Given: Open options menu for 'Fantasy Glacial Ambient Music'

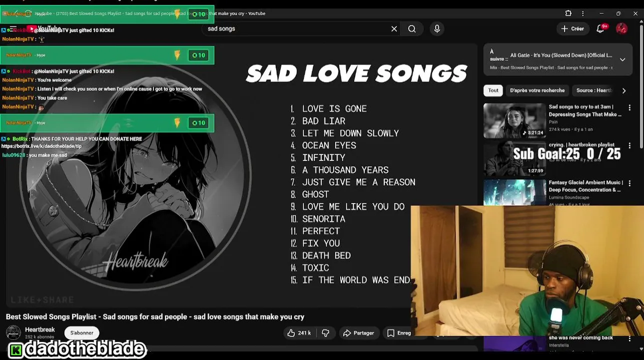Looking at the screenshot, I should click(629, 183).
